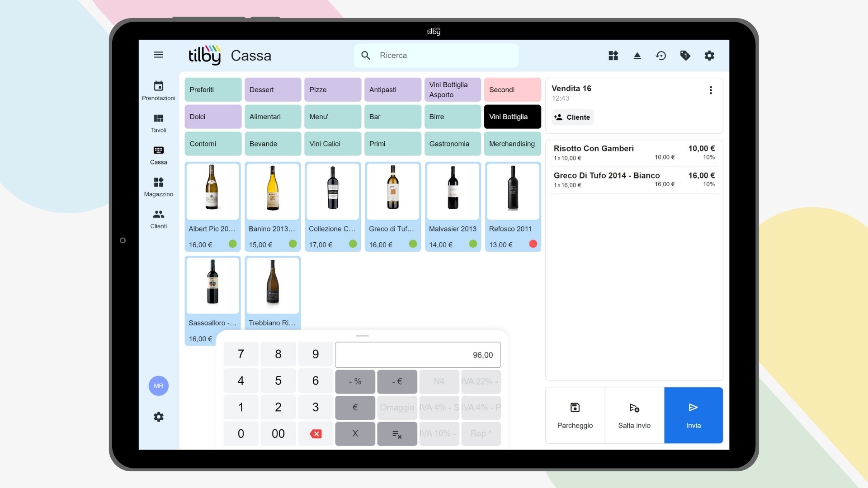Select the Refosco 2011 product thumbnail

[x=512, y=191]
